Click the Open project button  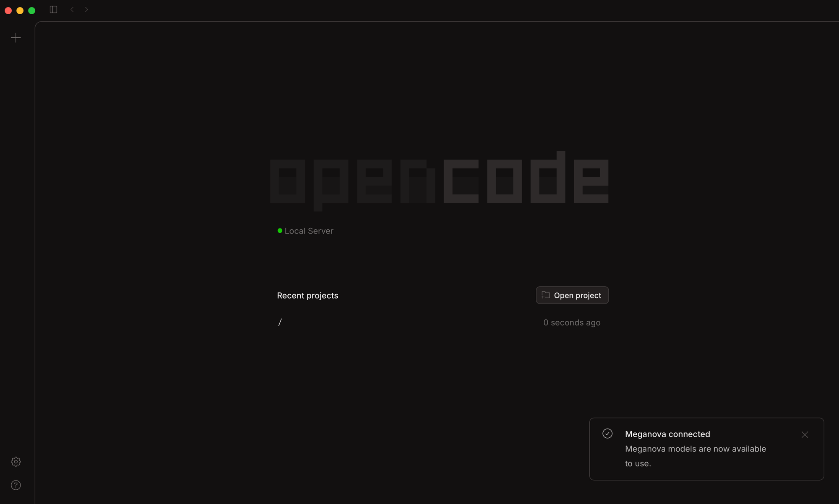(572, 295)
